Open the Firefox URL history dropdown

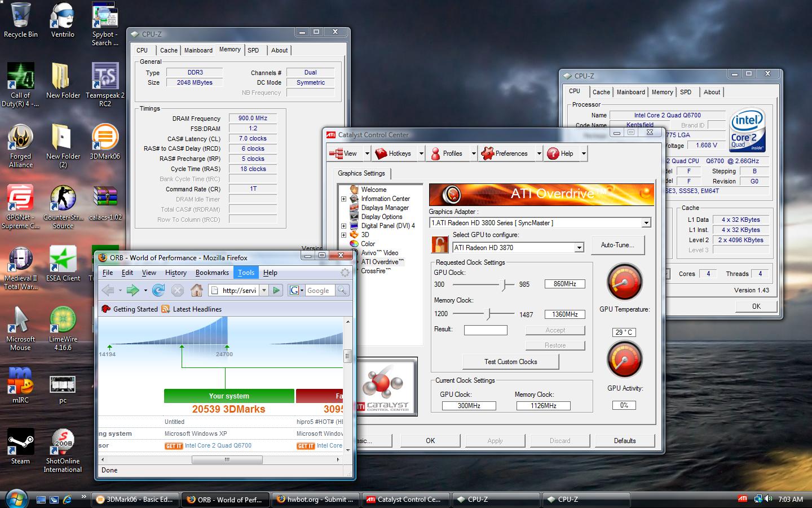(264, 290)
